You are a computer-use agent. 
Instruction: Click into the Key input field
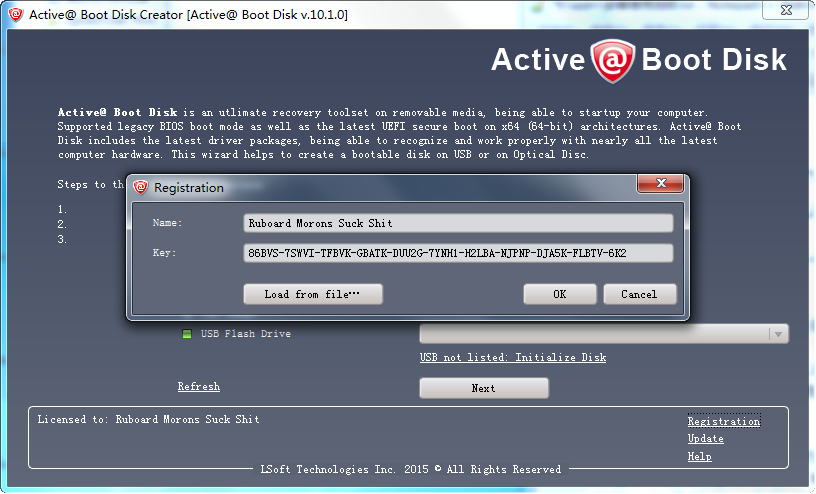[x=458, y=253]
